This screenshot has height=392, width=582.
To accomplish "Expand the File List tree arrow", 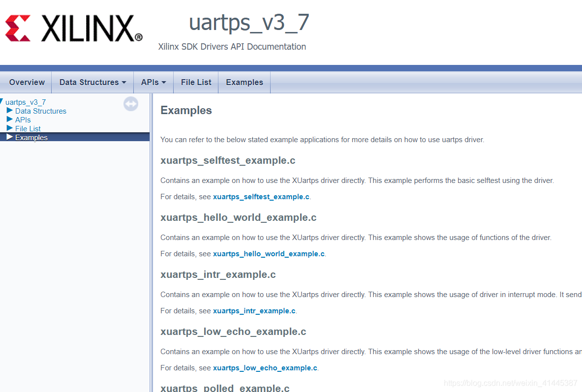I will pos(10,128).
